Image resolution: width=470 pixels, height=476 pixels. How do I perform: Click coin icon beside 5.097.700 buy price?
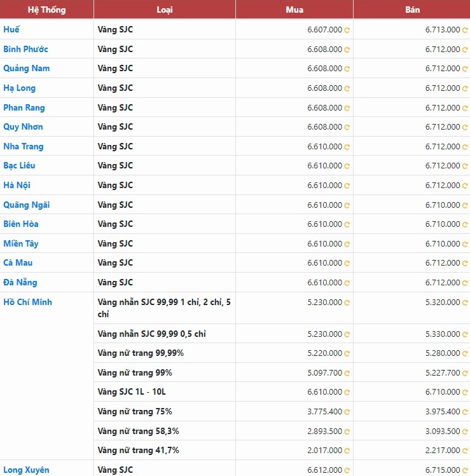[x=347, y=374]
